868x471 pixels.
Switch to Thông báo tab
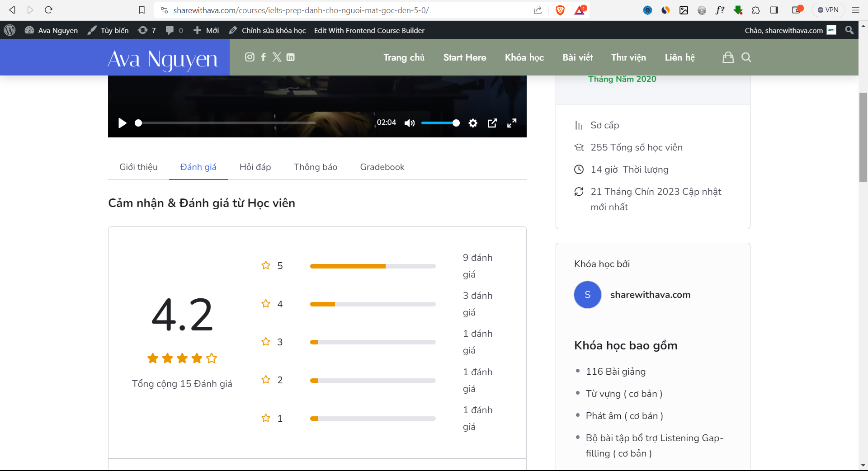[x=316, y=167]
